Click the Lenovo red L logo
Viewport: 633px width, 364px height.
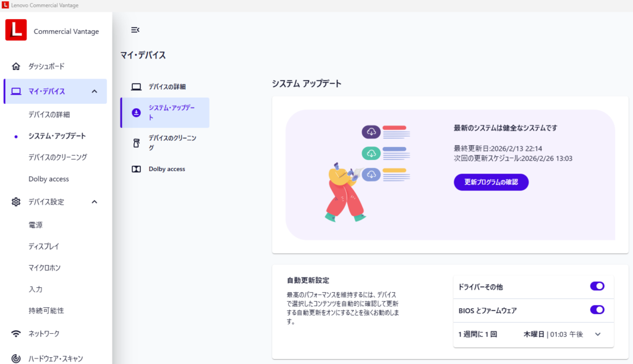pyautogui.click(x=15, y=30)
